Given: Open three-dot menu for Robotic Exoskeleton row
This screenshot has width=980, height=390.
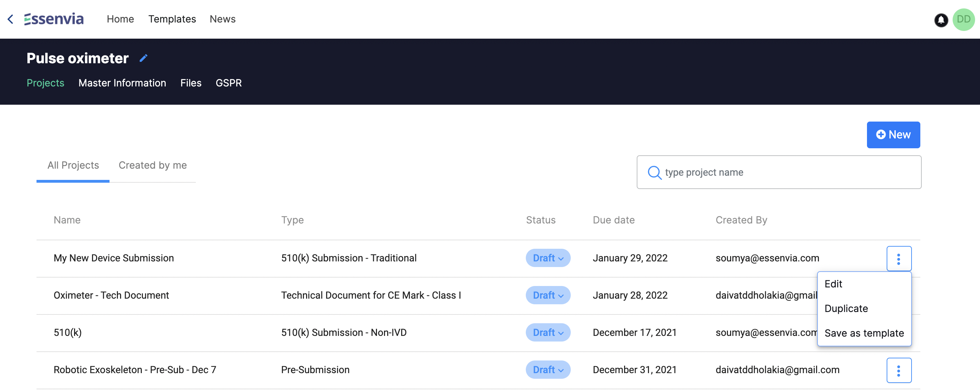Looking at the screenshot, I should tap(899, 370).
